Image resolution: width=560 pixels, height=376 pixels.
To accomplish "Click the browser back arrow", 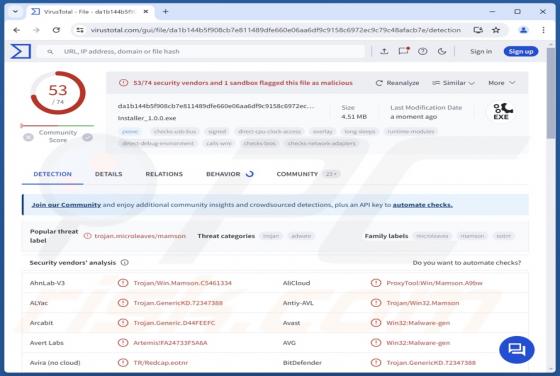I will click(16, 30).
